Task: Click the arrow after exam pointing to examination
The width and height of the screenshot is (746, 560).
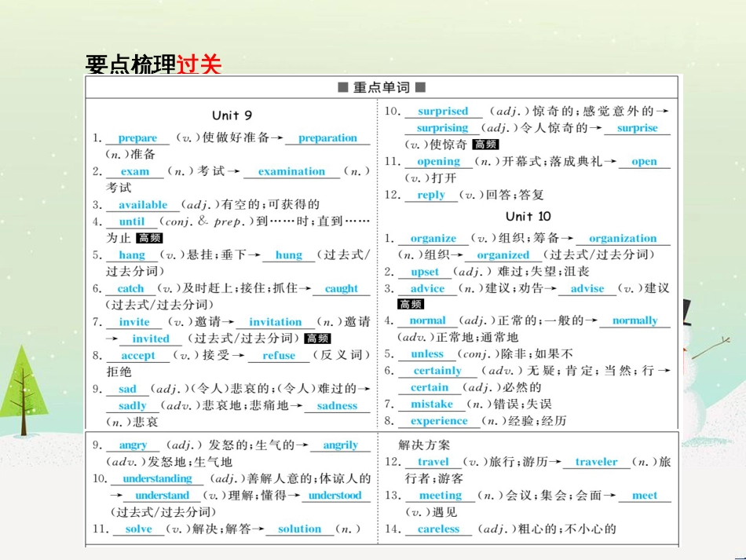Action: 234,171
